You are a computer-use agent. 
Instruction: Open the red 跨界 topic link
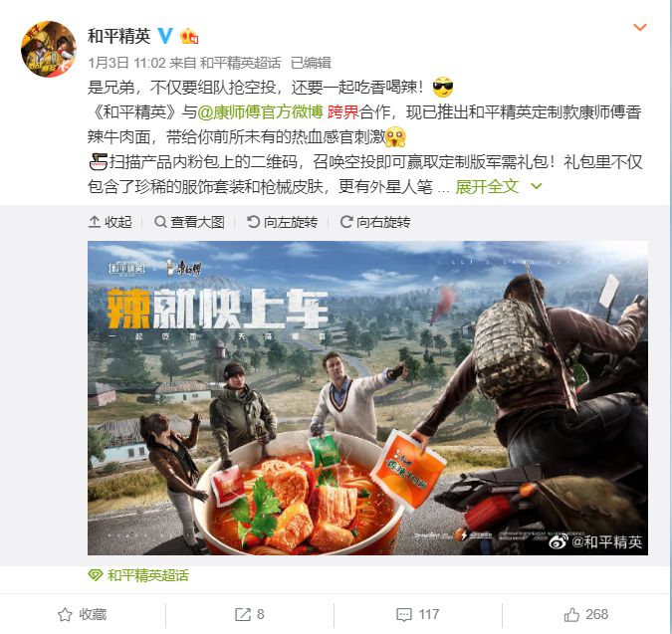343,112
